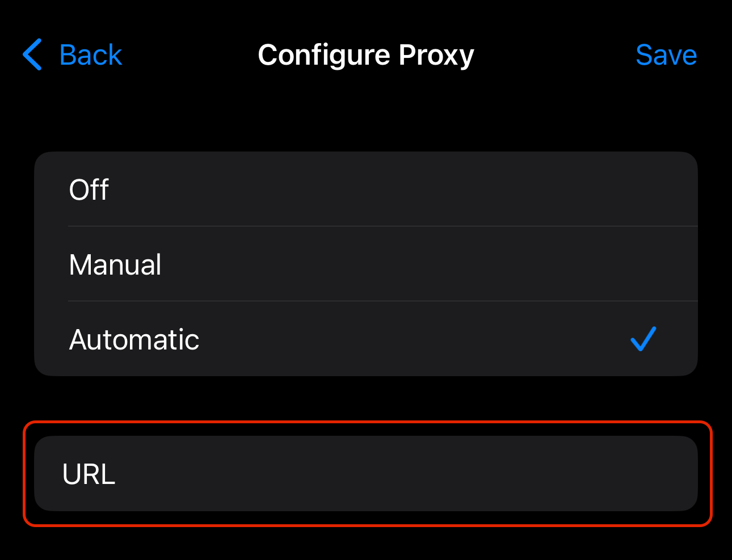Tap the word Automatic in the list

[134, 339]
